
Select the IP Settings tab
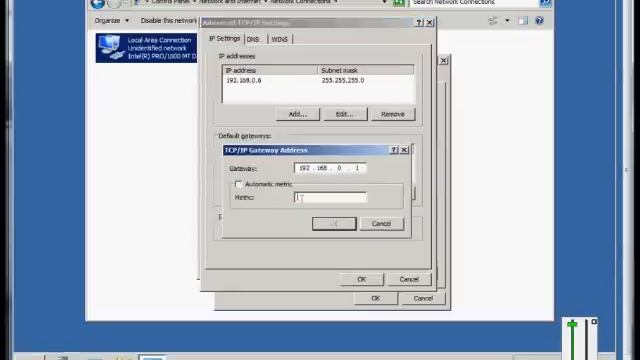click(x=224, y=39)
